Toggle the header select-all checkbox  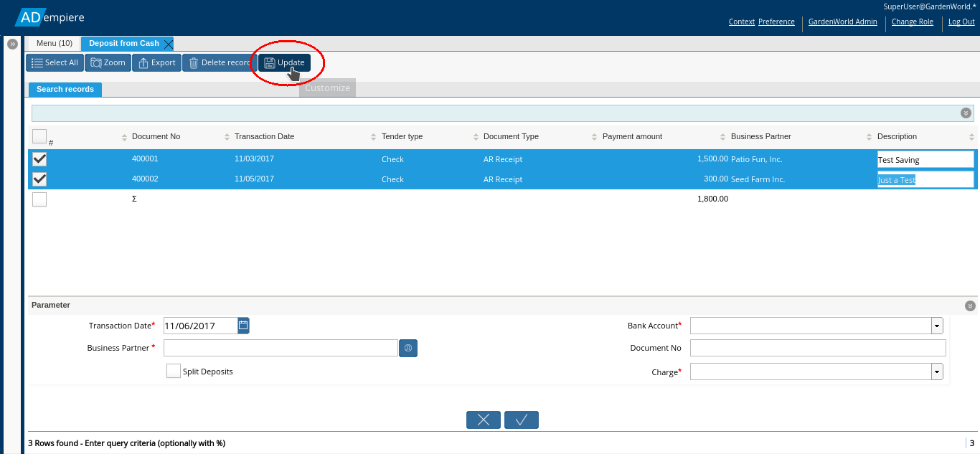(39, 136)
